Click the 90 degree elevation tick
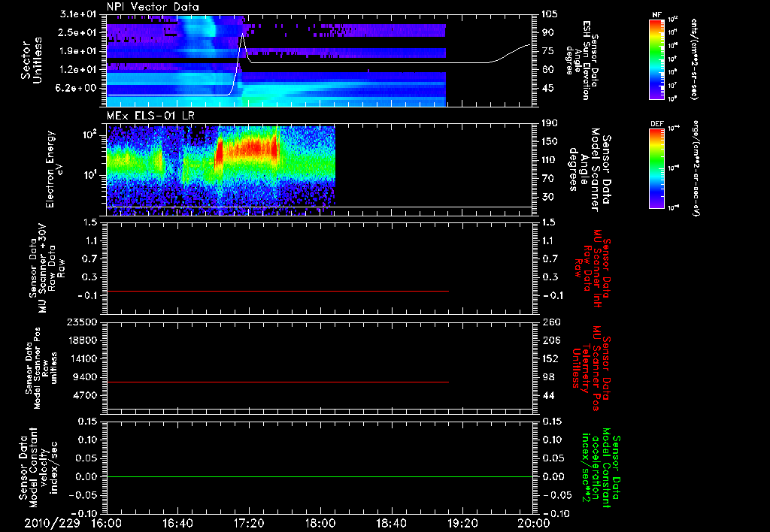 [x=547, y=32]
